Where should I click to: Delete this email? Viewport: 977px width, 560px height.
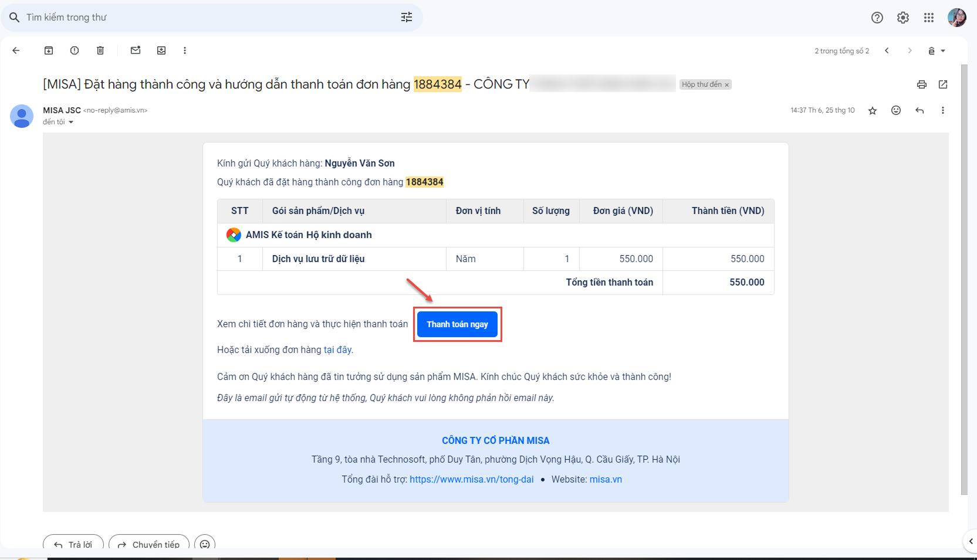click(100, 50)
